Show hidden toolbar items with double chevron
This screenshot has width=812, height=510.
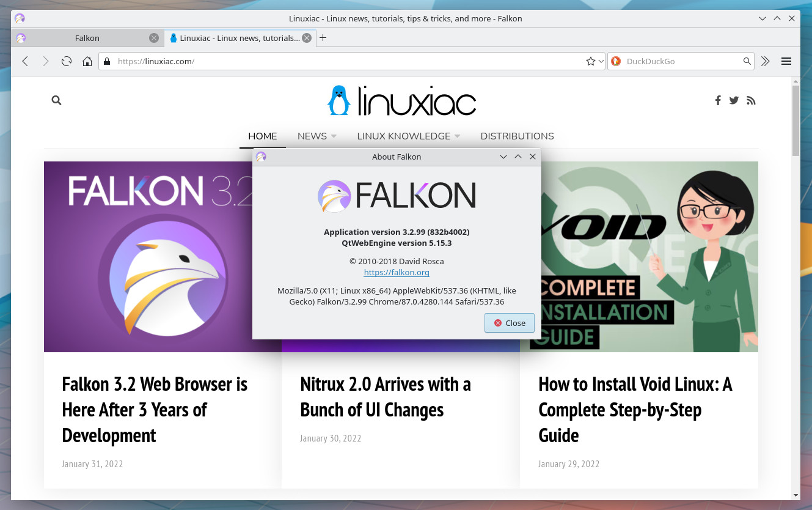pyautogui.click(x=765, y=61)
